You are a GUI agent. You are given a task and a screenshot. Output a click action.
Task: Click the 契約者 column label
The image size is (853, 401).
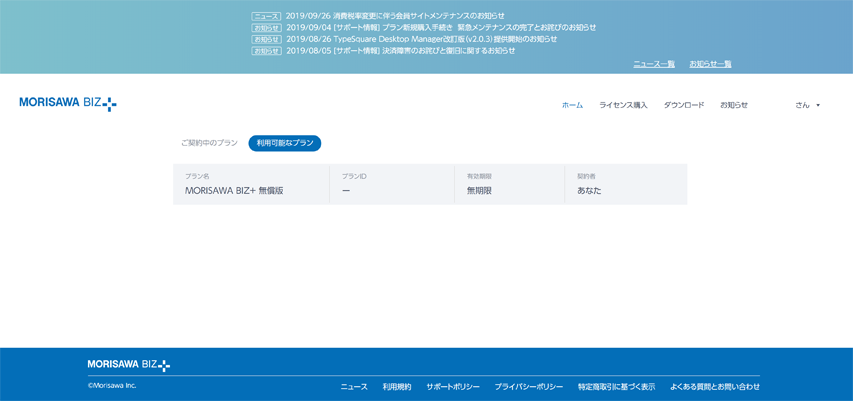586,176
